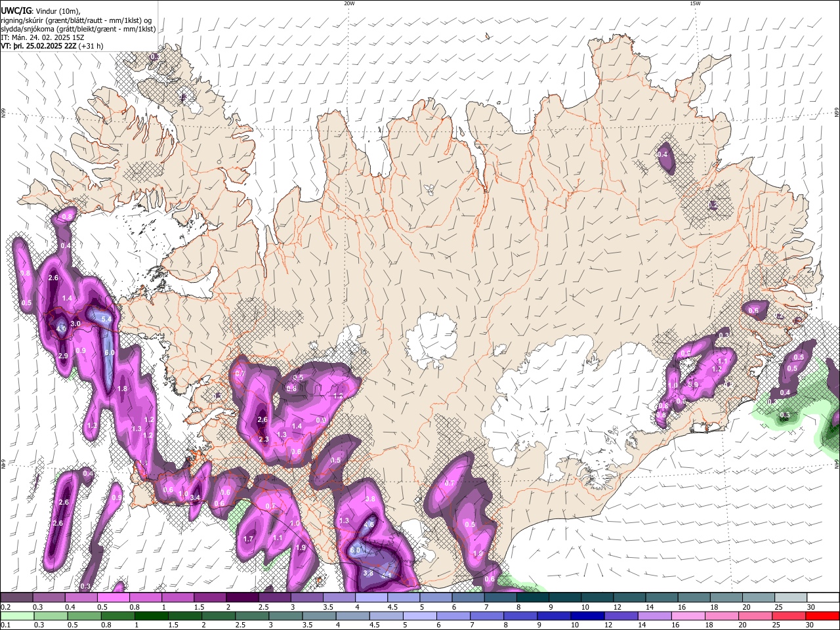The width and height of the screenshot is (840, 630).
Task: Select the lower legend swatch labeled 0.8
Action: (117, 616)
